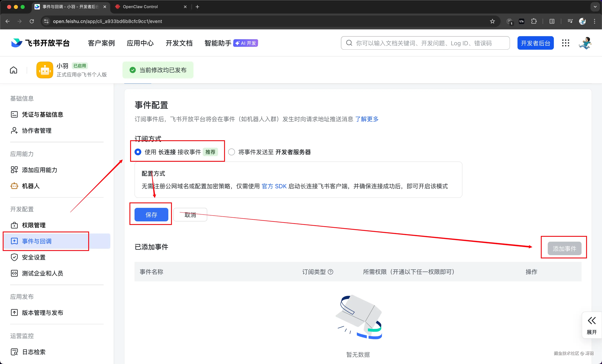Expand the 展开 side panel chevron
The width and height of the screenshot is (602, 364).
coord(592,321)
